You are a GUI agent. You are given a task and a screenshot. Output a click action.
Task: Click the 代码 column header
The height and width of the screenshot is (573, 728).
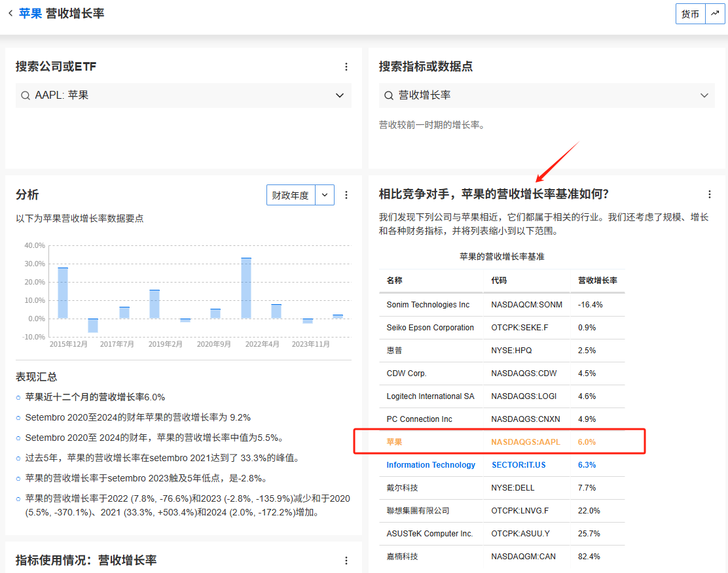coord(499,280)
